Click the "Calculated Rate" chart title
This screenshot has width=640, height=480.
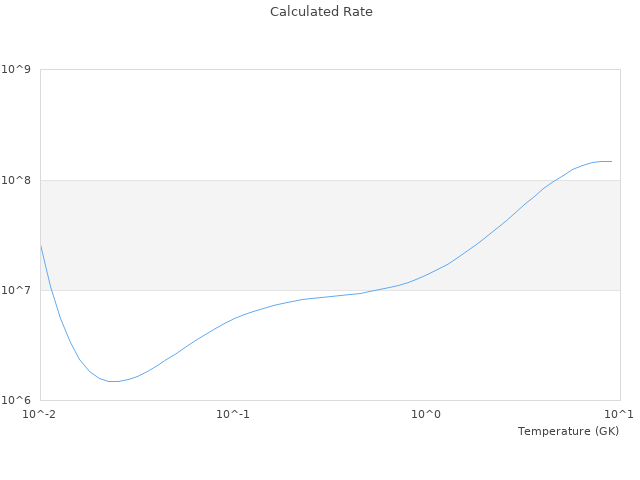click(321, 12)
